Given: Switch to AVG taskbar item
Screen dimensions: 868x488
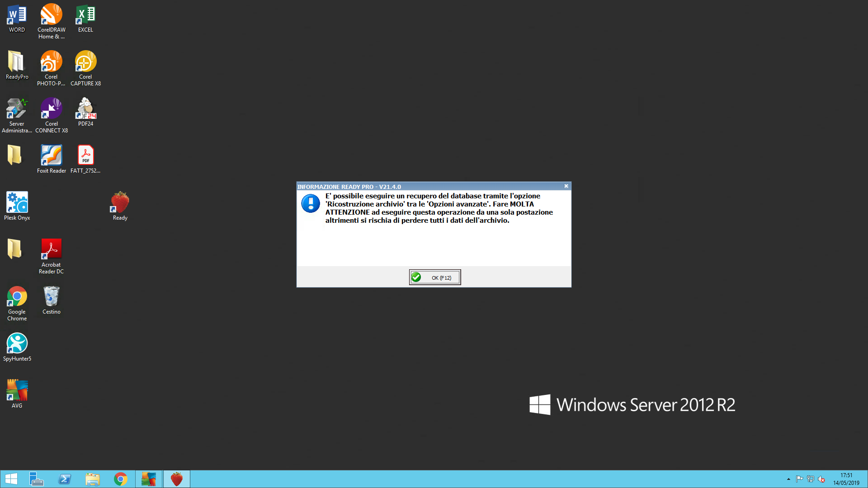Looking at the screenshot, I should pyautogui.click(x=149, y=479).
